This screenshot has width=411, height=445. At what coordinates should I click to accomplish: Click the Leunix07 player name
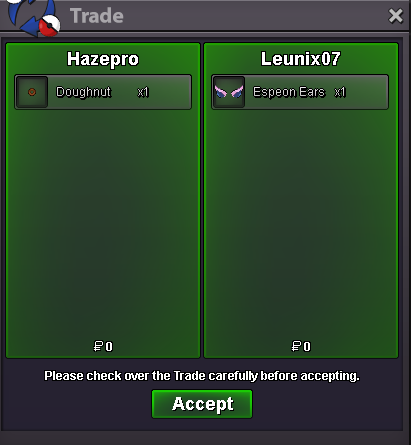click(x=301, y=59)
